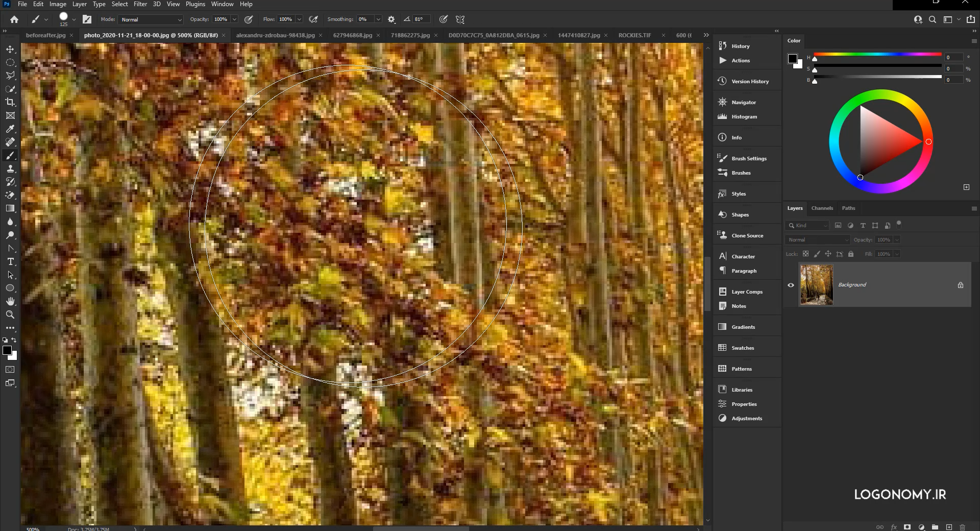Click the Background layer thumbnail

click(816, 285)
